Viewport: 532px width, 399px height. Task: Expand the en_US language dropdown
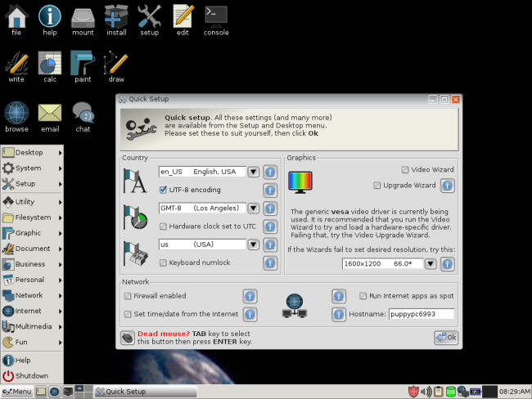pos(253,172)
